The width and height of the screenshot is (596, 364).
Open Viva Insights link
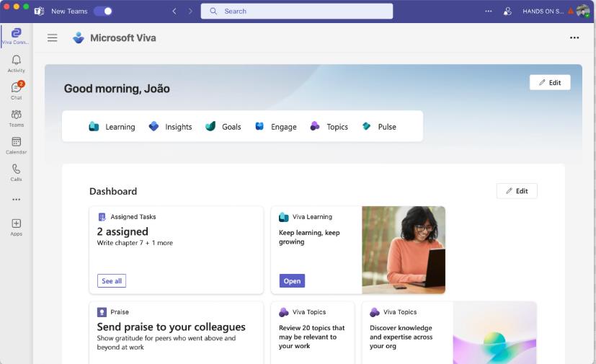pos(170,127)
